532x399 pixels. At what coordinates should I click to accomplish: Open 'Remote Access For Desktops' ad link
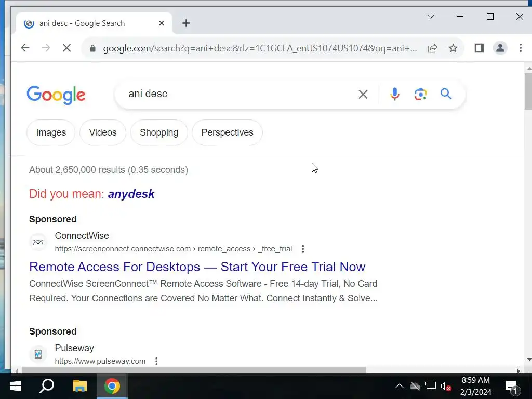197,267
